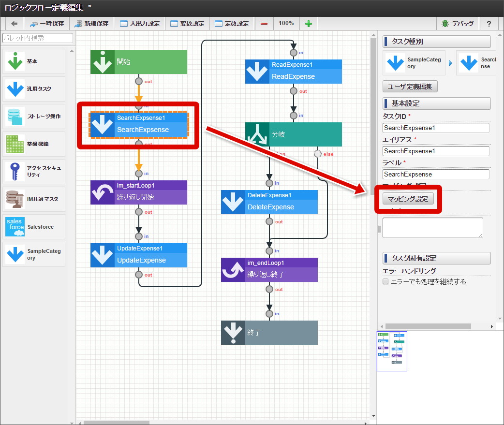The width and height of the screenshot is (504, 425).
Task: Click the SearchExpsense task type icon in the properties panel
Action: pyautogui.click(x=469, y=63)
